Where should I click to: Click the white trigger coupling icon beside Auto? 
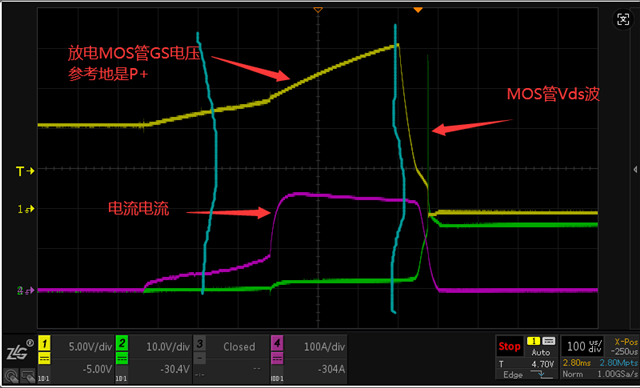(549, 341)
